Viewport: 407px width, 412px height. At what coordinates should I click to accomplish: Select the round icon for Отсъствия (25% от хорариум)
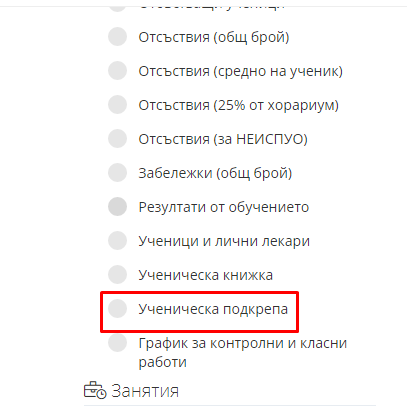(x=117, y=105)
